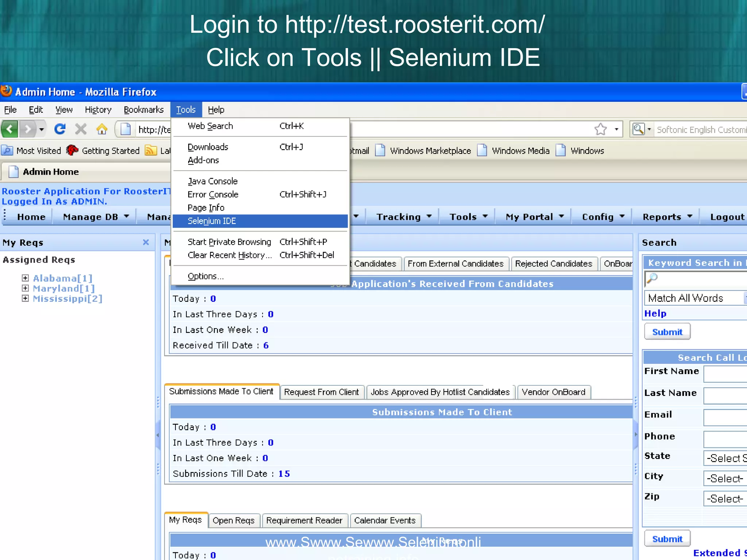
Task: Click Submissions Till Date count 15
Action: click(x=284, y=474)
